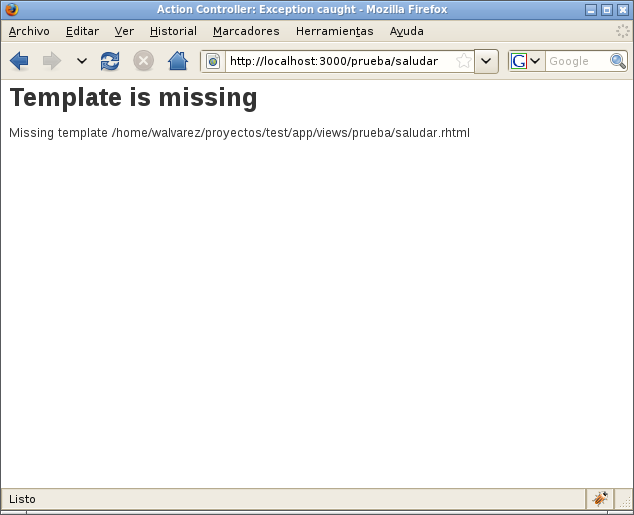Focus the Google search field
The width and height of the screenshot is (634, 515).
577,61
